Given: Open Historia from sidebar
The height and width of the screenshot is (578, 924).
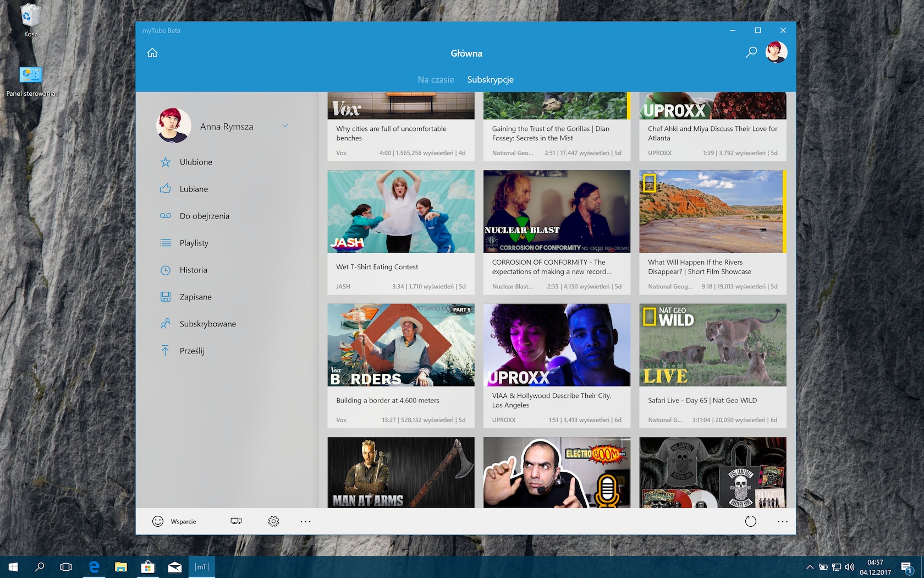Looking at the screenshot, I should click(x=193, y=270).
